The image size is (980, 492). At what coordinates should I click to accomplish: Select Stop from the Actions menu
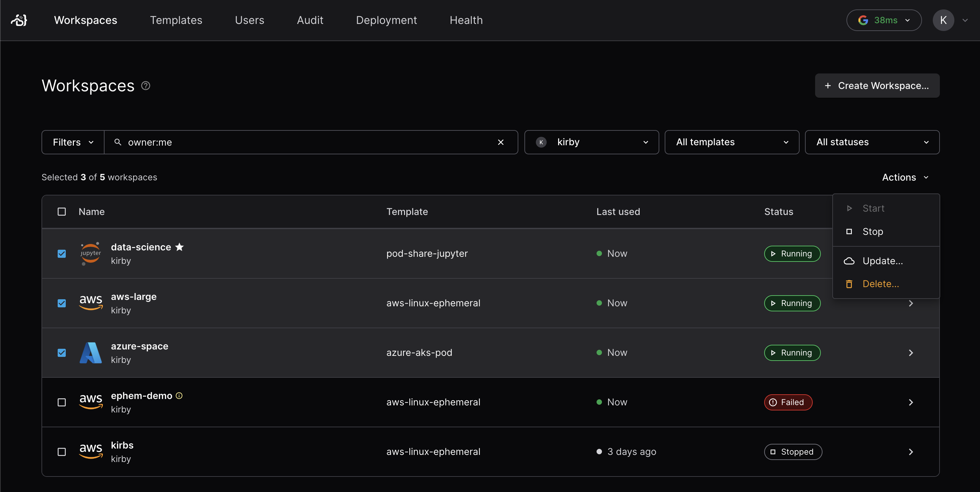873,231
